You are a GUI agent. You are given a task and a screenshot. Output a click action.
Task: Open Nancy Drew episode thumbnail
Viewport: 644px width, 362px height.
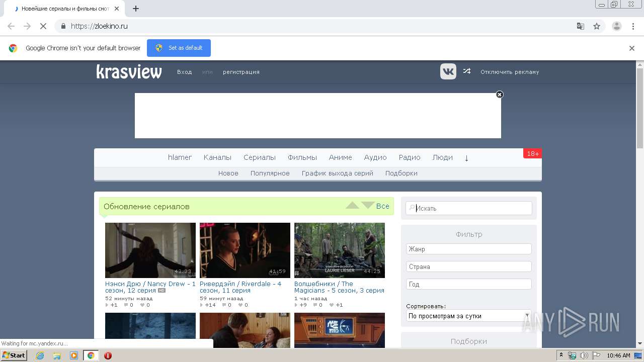click(x=150, y=250)
